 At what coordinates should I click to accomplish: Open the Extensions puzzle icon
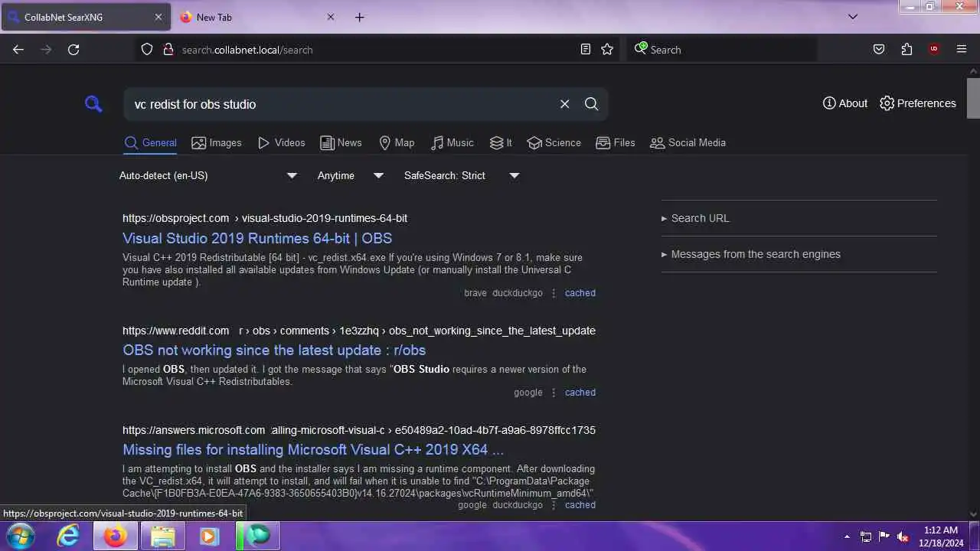pos(906,50)
